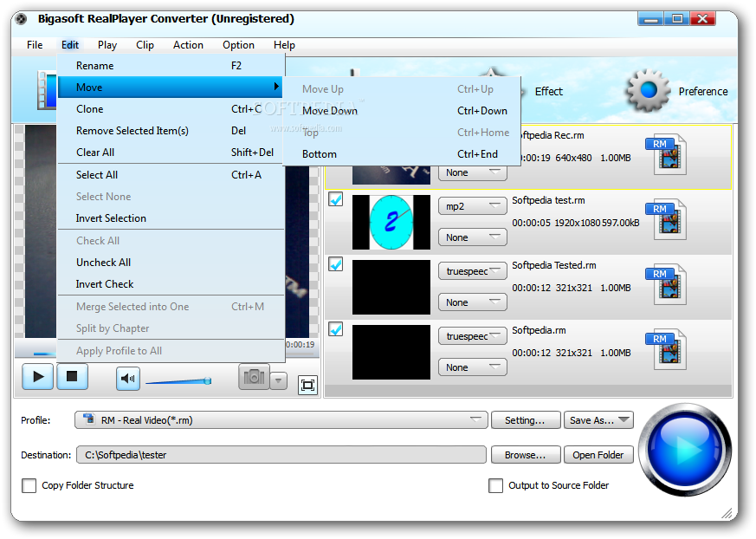Uncheck the Softpedia.rm checkbox
756x539 pixels.
[x=336, y=329]
